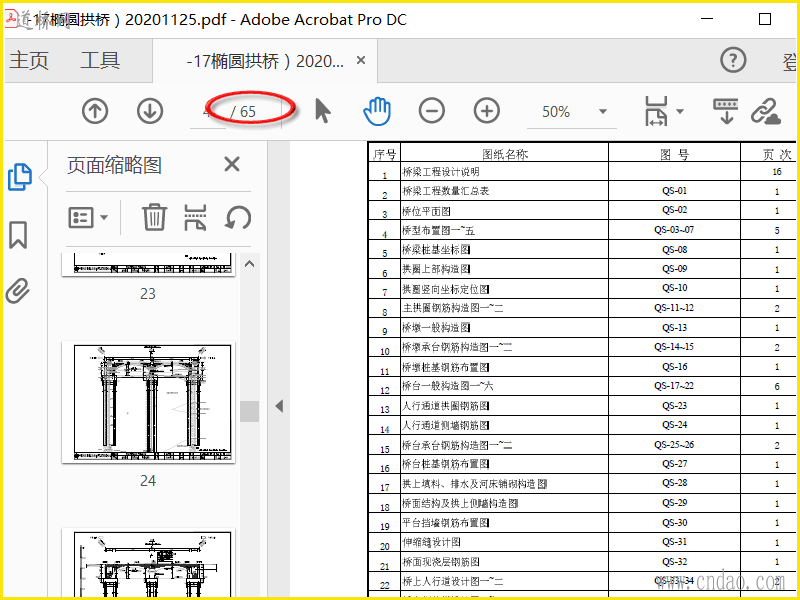
Task: Click the 主拱圈钢筋构造图 entry
Action: 452,308
